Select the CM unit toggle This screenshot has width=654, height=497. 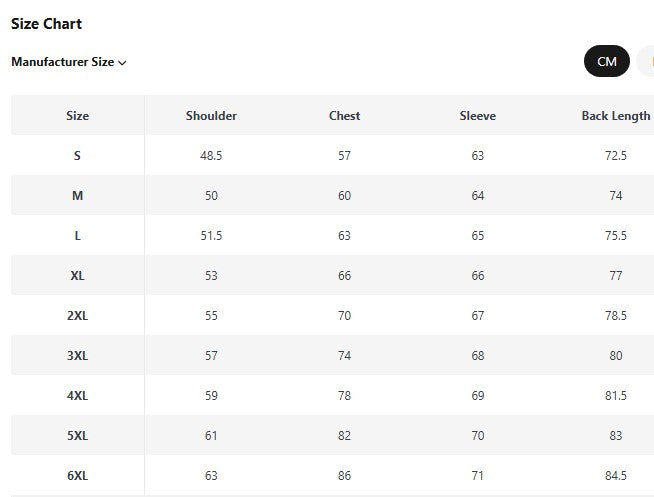(x=606, y=61)
